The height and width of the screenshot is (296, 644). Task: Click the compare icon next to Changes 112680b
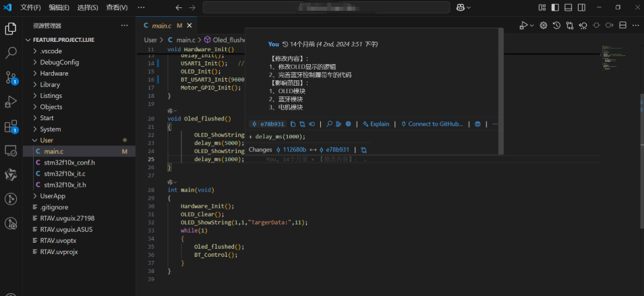click(x=363, y=150)
